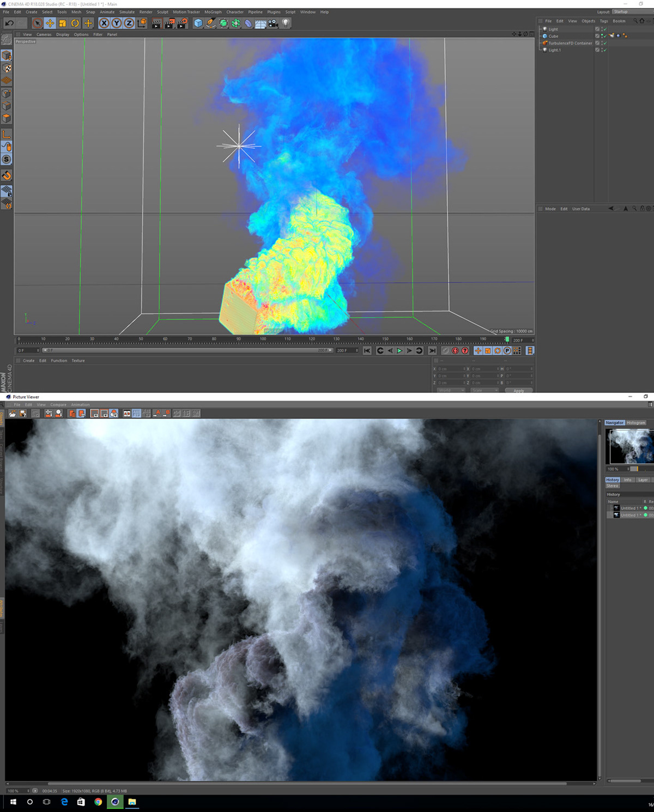Open Google Chrome from the taskbar

pyautogui.click(x=98, y=802)
